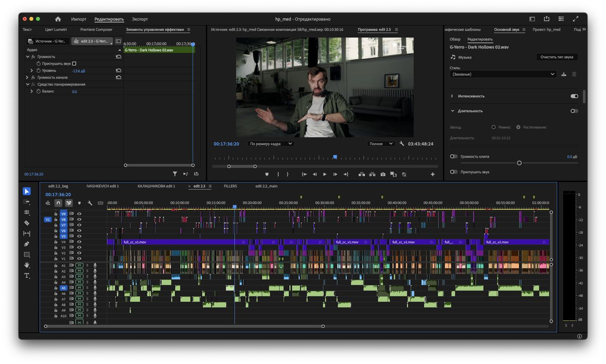This screenshot has height=364, width=606.
Task: Open the button editor plus icon
Action: (x=432, y=174)
